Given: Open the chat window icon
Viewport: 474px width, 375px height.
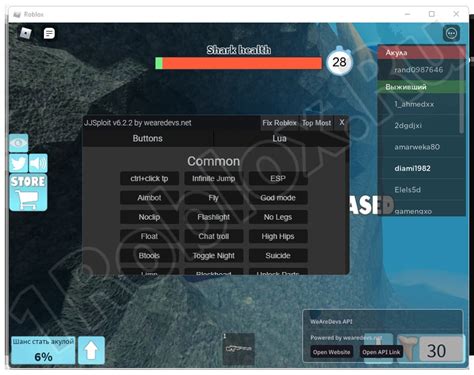Looking at the screenshot, I should click(49, 33).
